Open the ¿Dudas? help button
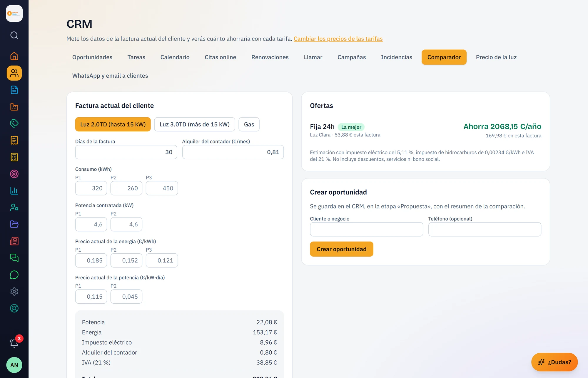The image size is (588, 378). coord(554,362)
